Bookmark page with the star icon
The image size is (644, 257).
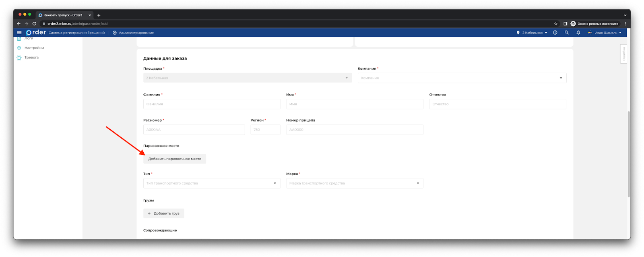(556, 24)
